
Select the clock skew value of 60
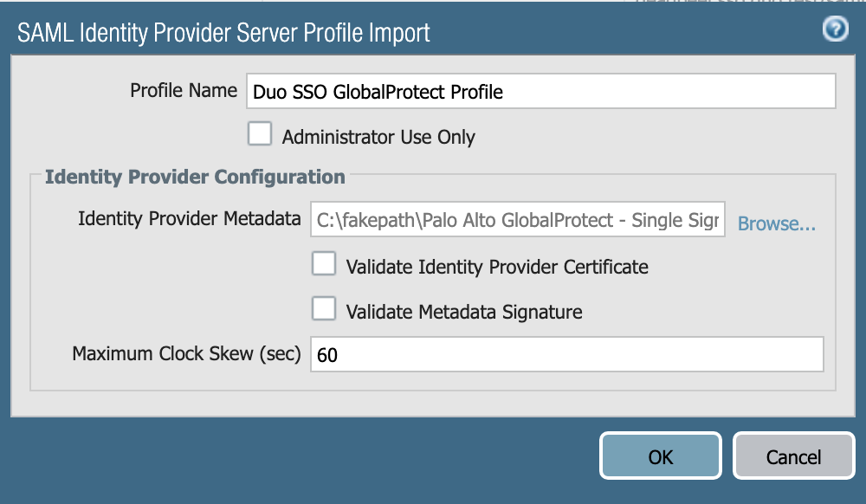coord(327,353)
